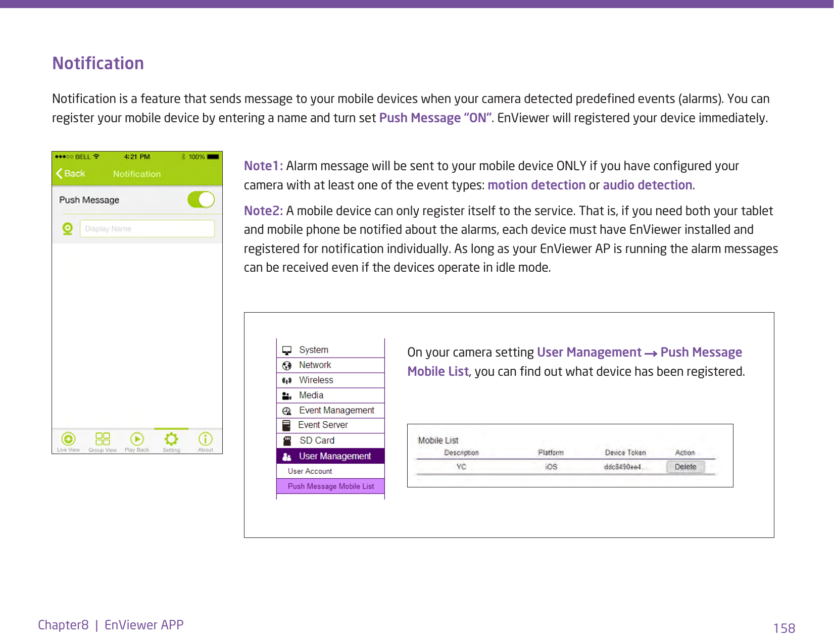Click the purple 'motion detection' text
Screen dimensions: 834x644
[x=536, y=185]
